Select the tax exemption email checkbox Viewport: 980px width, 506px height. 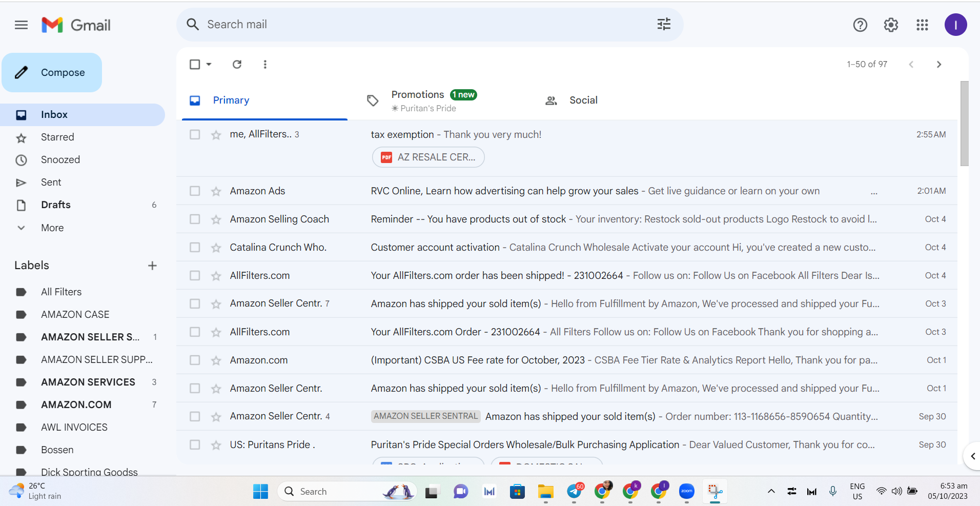(x=195, y=134)
